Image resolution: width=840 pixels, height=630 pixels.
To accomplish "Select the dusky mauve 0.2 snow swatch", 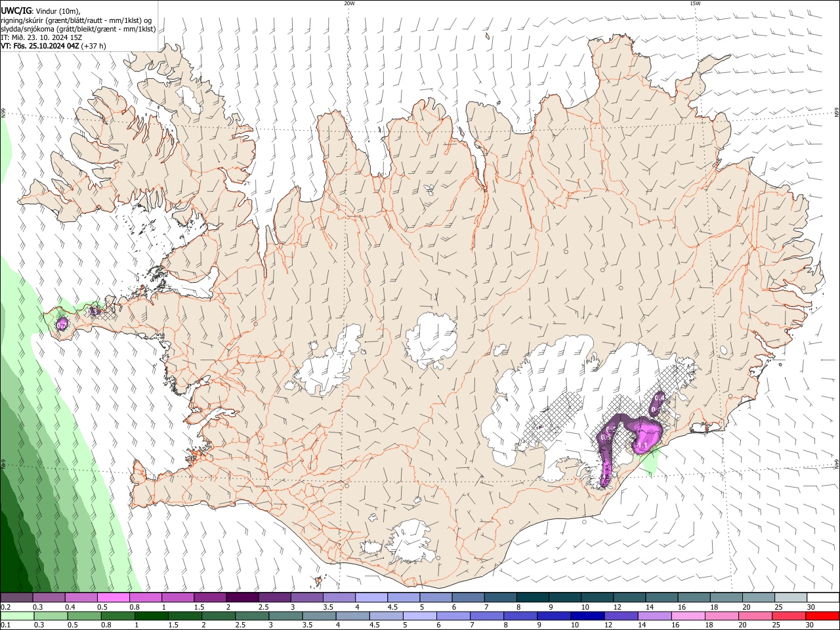I will click(x=16, y=598).
